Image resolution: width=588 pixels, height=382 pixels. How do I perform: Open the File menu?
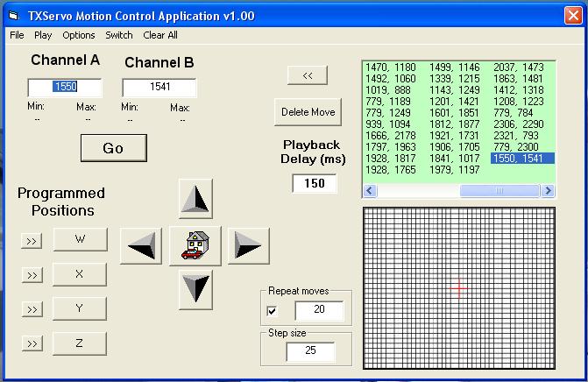pyautogui.click(x=17, y=35)
